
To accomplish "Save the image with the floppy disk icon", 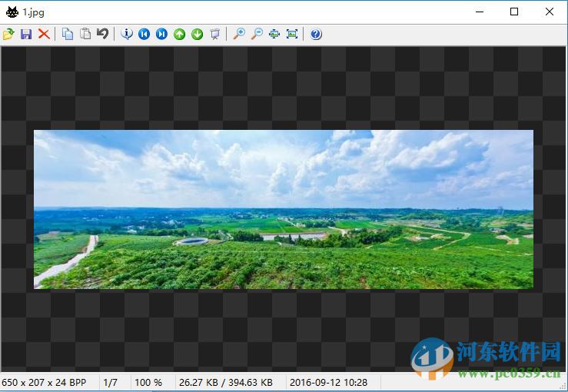I will point(26,34).
